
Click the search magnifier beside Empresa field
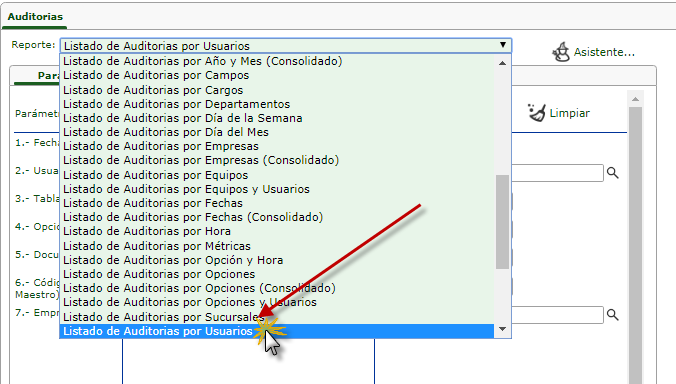613,315
